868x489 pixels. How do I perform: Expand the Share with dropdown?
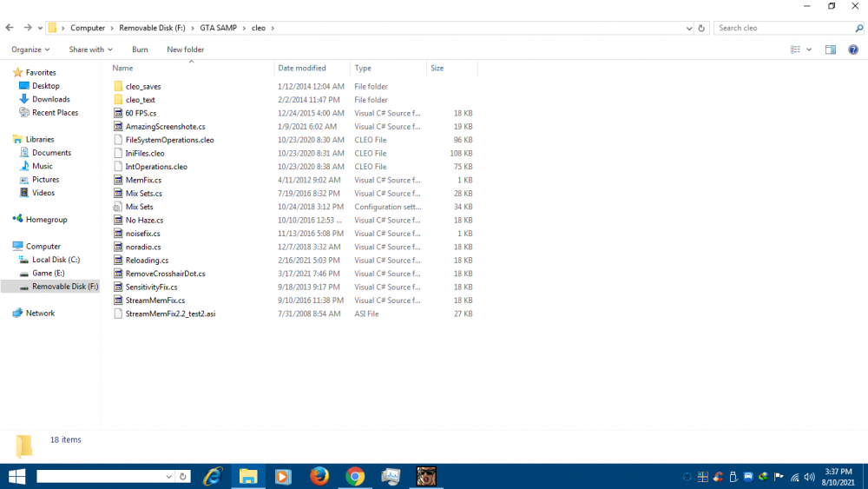(91, 50)
